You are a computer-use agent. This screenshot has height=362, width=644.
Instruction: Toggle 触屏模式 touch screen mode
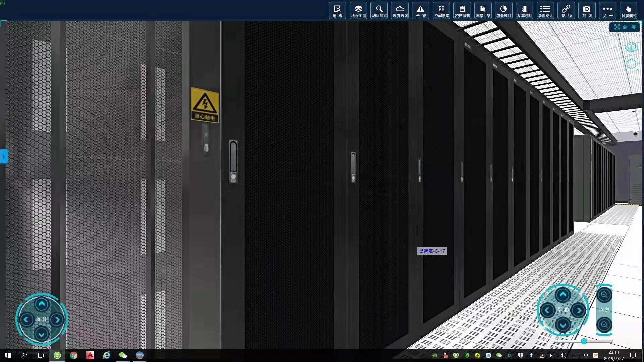coord(629,11)
